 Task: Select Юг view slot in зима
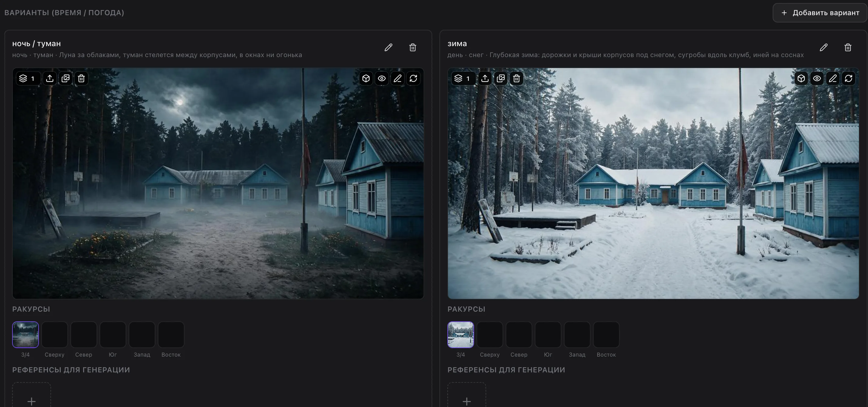548,334
